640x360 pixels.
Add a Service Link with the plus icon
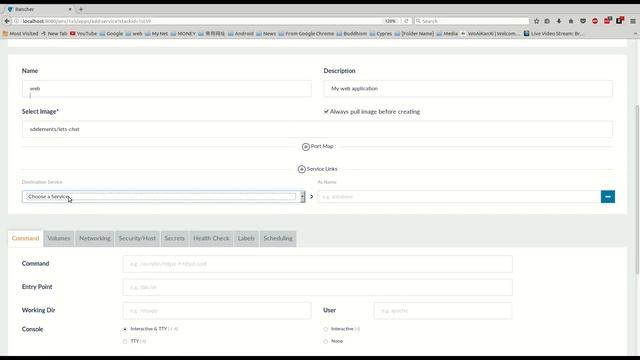[x=302, y=169]
